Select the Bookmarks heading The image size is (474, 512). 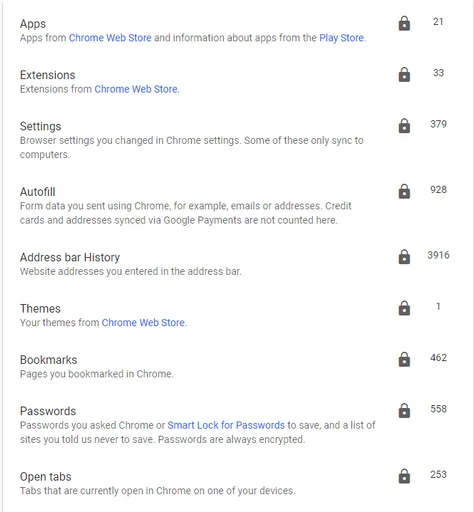(x=48, y=360)
